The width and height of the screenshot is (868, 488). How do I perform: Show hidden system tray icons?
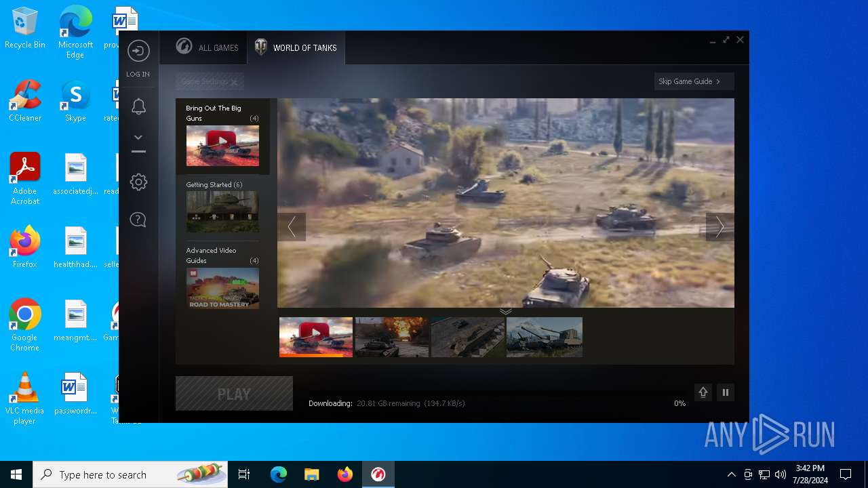pyautogui.click(x=731, y=474)
